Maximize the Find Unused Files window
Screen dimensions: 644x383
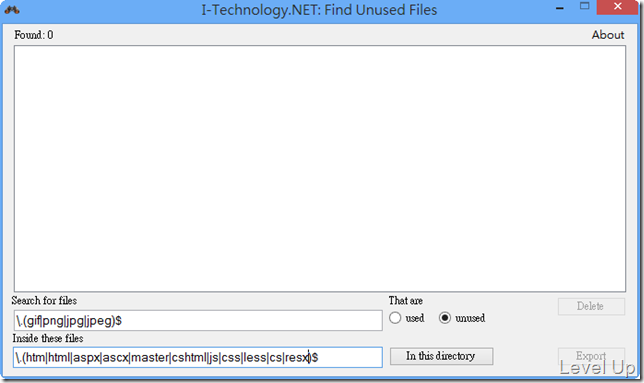[584, 7]
